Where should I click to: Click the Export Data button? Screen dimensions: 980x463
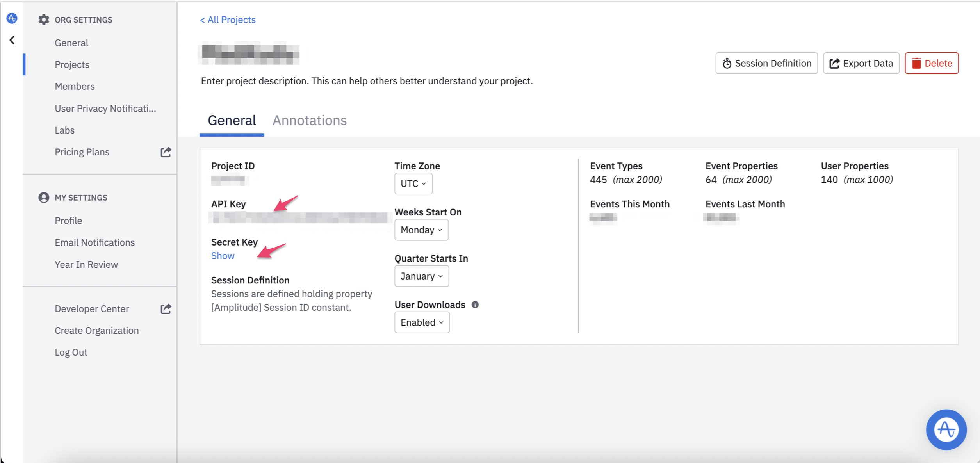click(x=861, y=63)
